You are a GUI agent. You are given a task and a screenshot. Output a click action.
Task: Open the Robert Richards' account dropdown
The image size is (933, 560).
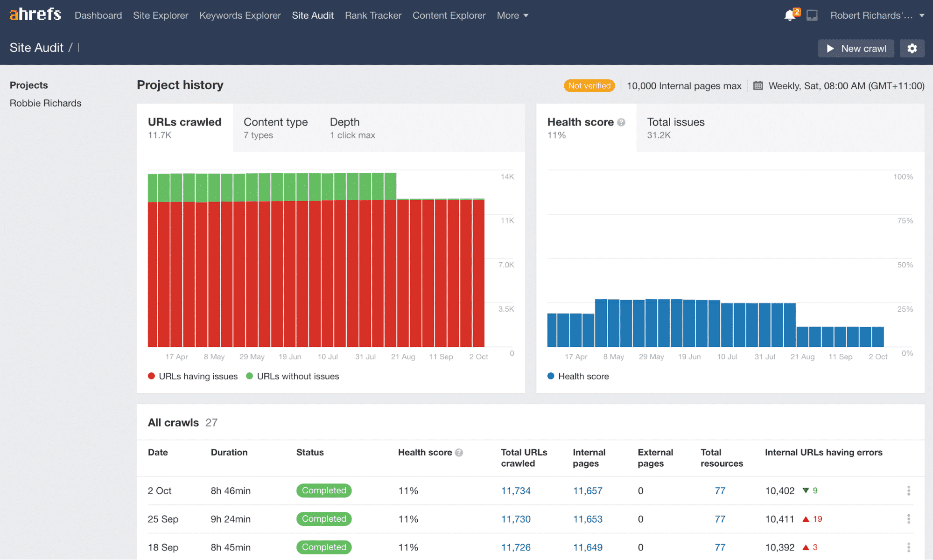click(877, 15)
